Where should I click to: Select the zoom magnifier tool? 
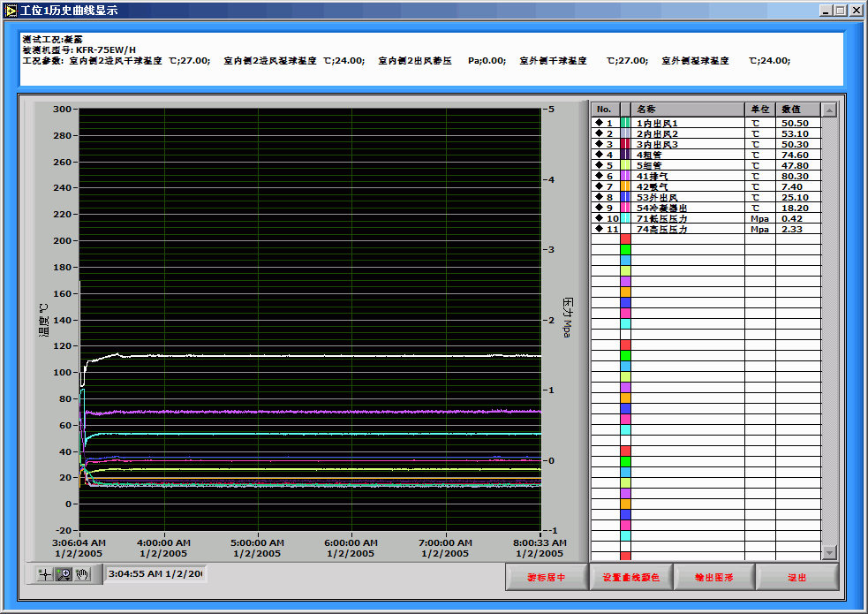click(x=64, y=574)
